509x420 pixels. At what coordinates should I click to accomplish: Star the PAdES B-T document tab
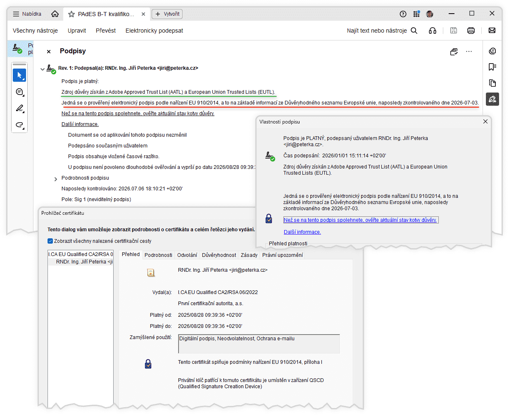pos(71,14)
